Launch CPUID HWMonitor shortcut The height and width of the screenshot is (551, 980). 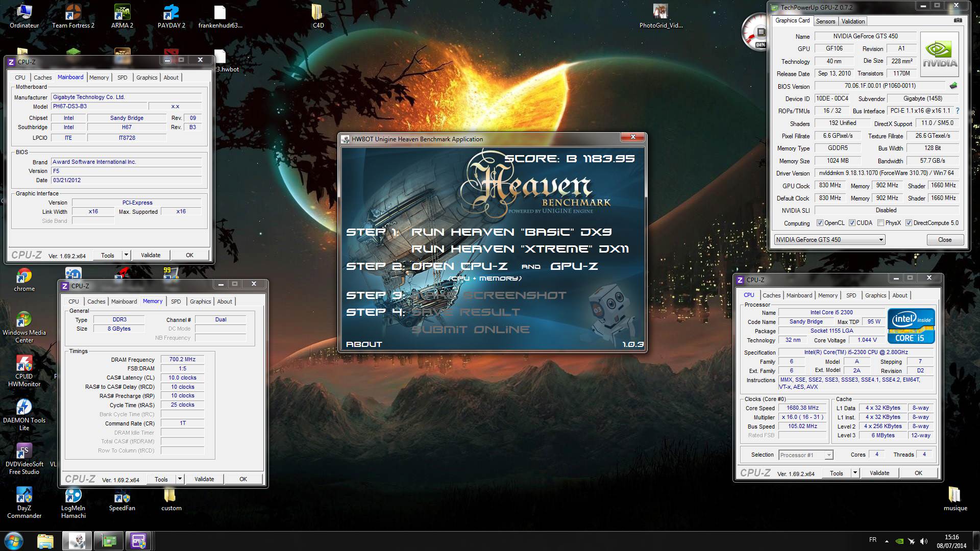(x=24, y=370)
